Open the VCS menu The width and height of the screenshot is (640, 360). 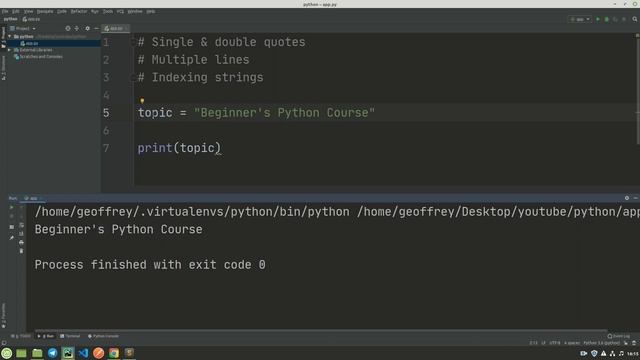click(x=120, y=11)
